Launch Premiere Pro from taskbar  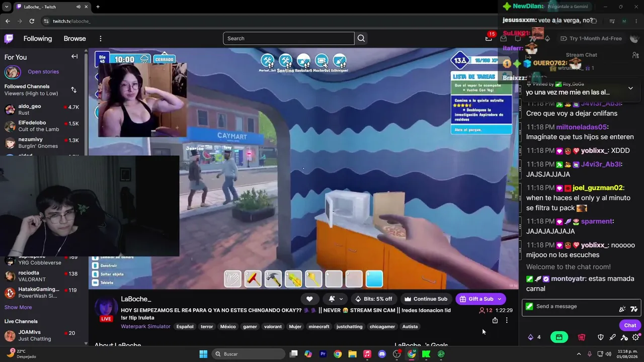coord(323,354)
